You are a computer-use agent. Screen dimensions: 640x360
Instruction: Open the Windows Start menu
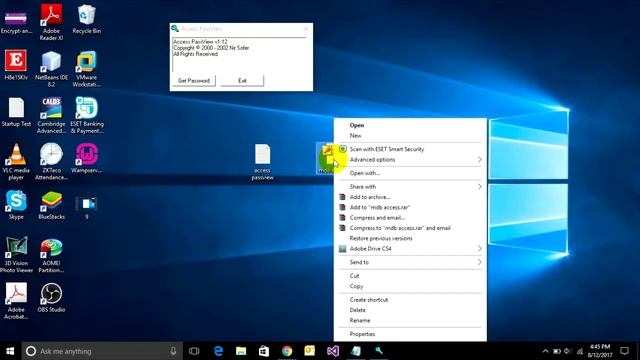tap(10, 351)
